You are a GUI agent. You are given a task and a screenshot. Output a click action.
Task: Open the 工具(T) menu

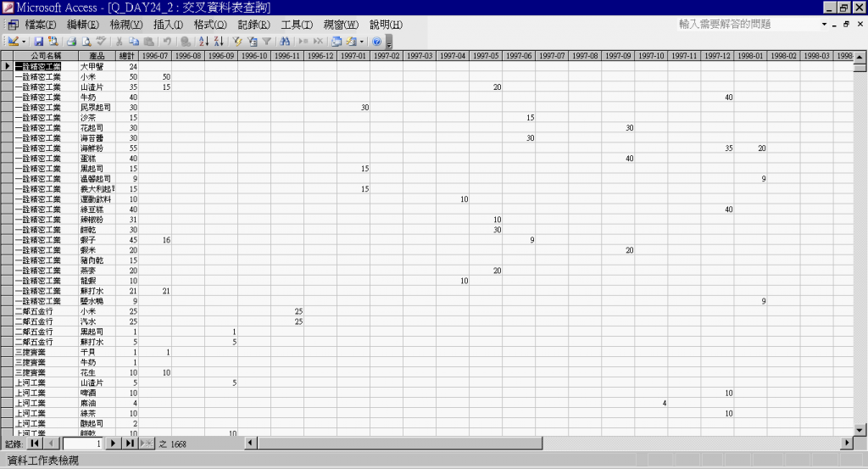click(x=297, y=25)
